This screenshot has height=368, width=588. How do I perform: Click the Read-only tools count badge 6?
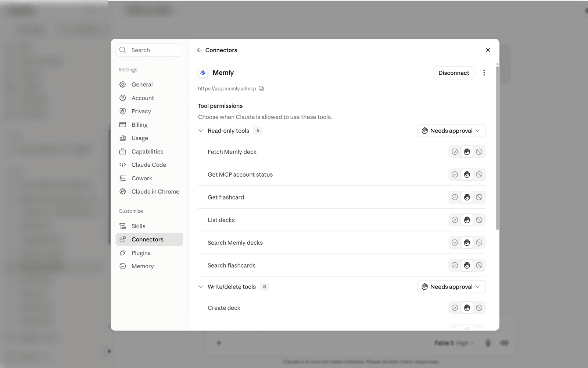click(258, 131)
